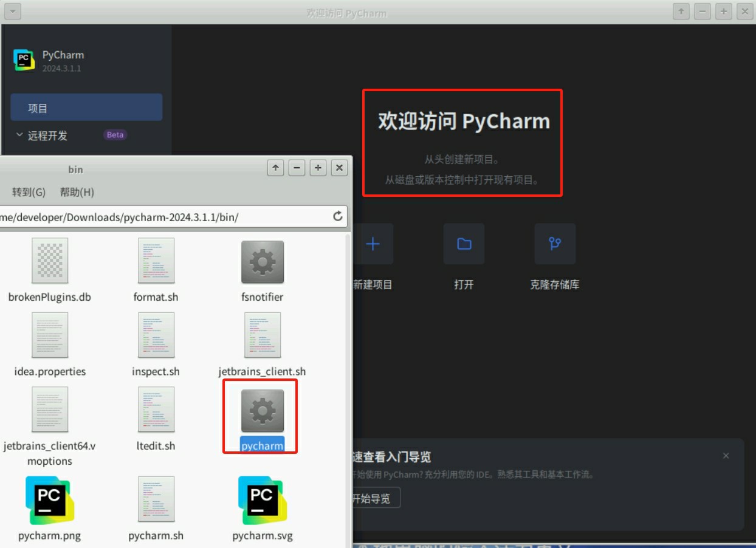The width and height of the screenshot is (756, 548).
Task: Select the jetbrains_client.sh script icon
Action: (263, 335)
